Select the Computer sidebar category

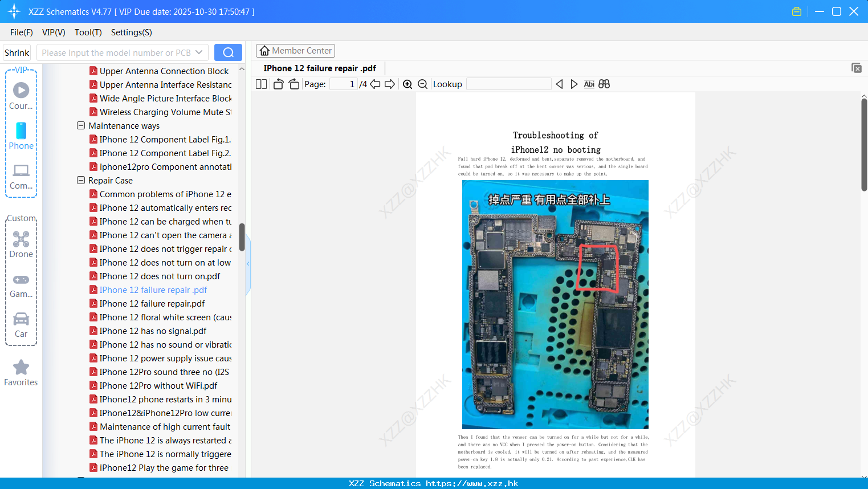[21, 176]
